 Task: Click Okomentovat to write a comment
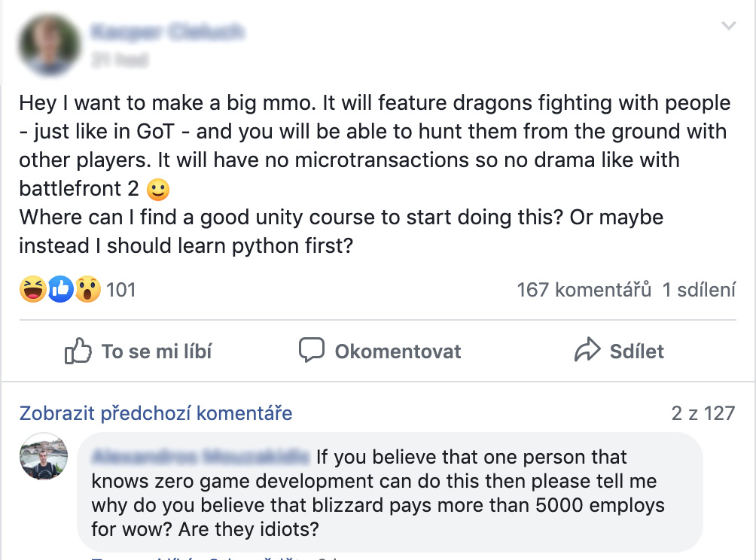click(380, 351)
